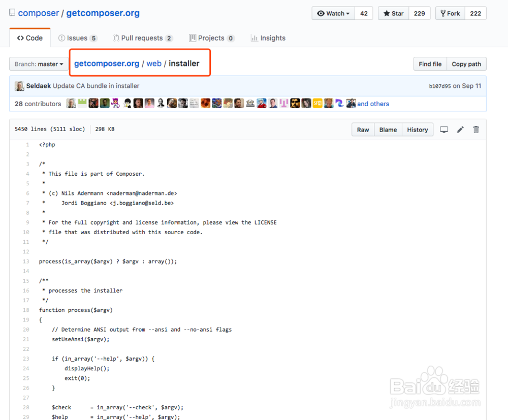
Task: Open the Branch: master selector
Action: [39, 64]
